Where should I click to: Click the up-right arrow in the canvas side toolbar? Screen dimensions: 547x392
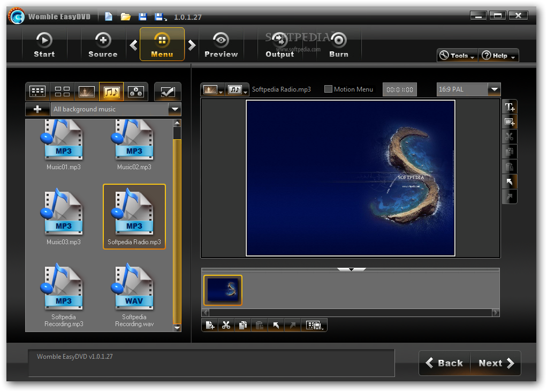pos(510,197)
